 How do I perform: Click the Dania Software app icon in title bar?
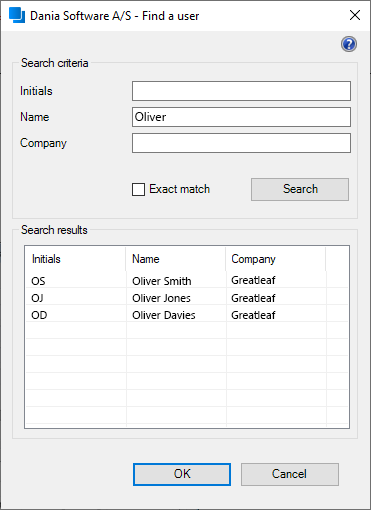coord(17,15)
